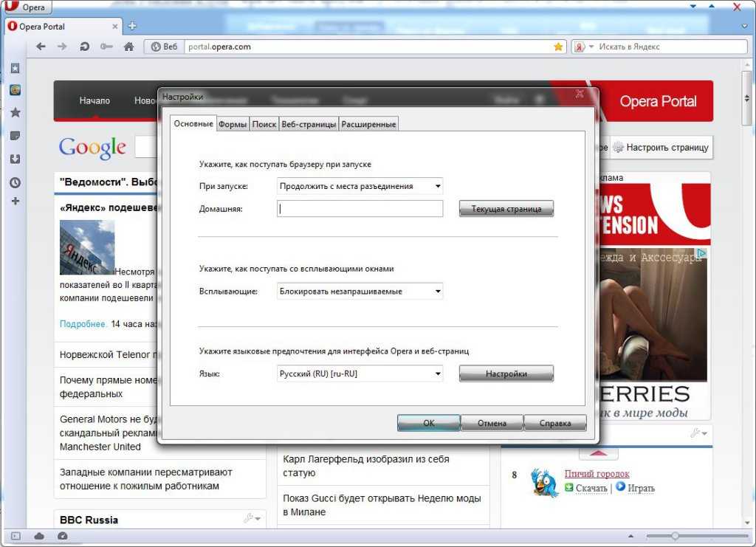Expand the При запуске startup dropdown
The width and height of the screenshot is (756, 547).
click(x=360, y=186)
